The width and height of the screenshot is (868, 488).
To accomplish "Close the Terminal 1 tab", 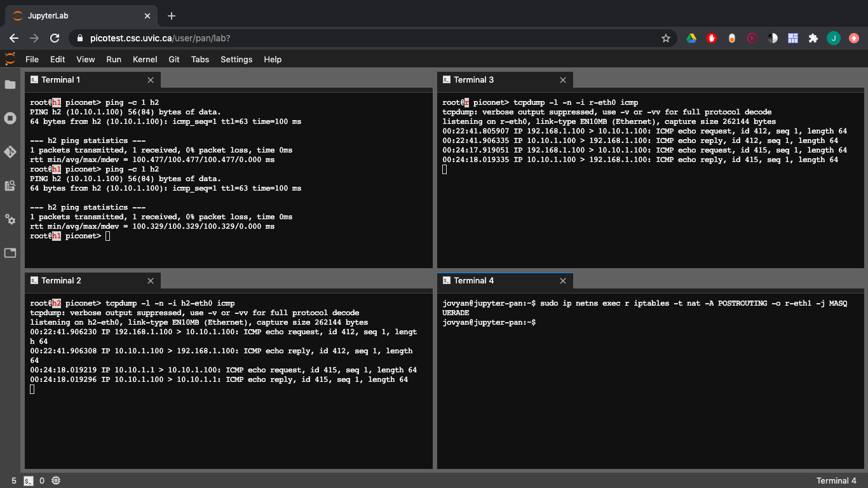I will [x=151, y=80].
